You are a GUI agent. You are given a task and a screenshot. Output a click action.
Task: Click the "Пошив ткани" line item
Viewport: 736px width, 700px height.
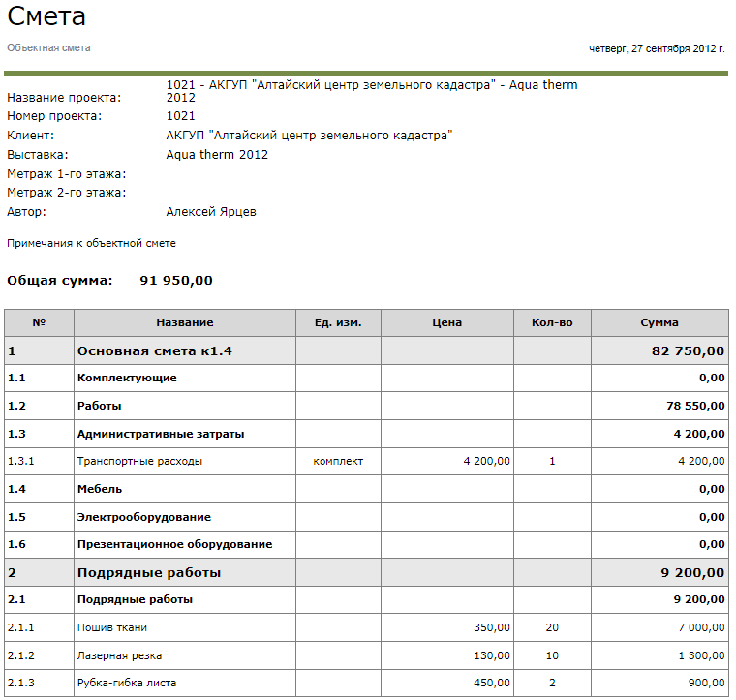[x=111, y=627]
